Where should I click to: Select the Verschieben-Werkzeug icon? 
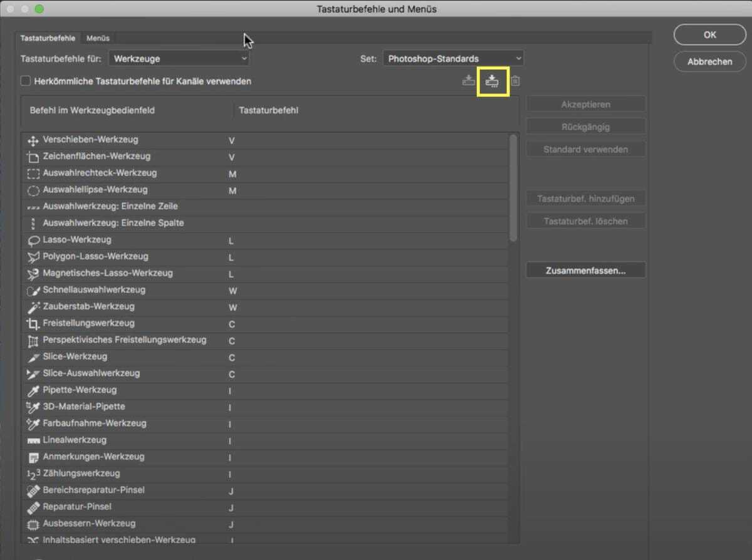(32, 139)
